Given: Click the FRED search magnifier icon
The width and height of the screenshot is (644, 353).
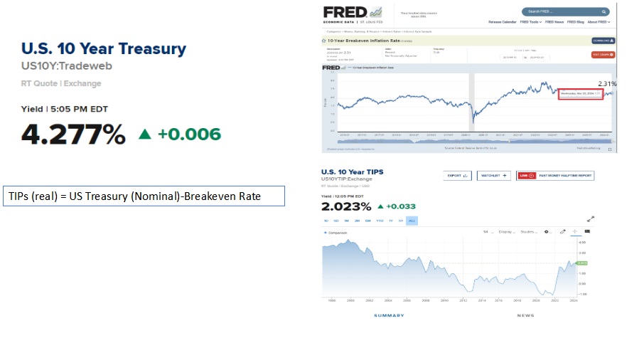Looking at the screenshot, I should pyautogui.click(x=604, y=11).
